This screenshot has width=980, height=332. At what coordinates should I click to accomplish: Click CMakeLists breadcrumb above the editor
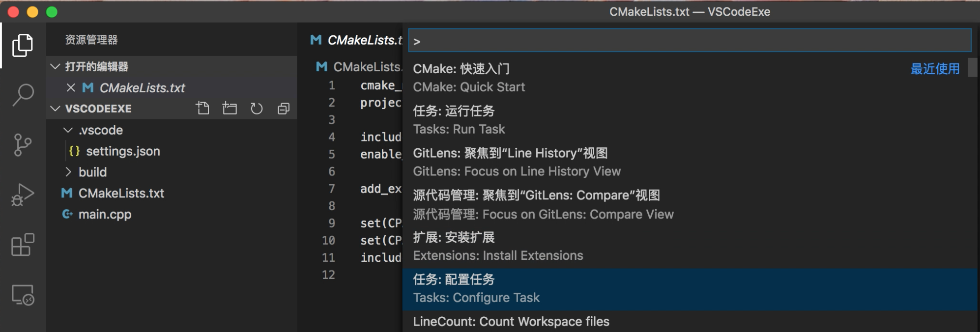coord(368,66)
